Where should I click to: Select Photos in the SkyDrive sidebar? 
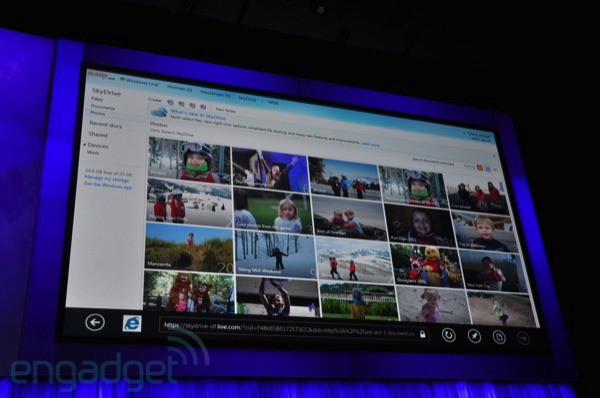pyautogui.click(x=98, y=113)
